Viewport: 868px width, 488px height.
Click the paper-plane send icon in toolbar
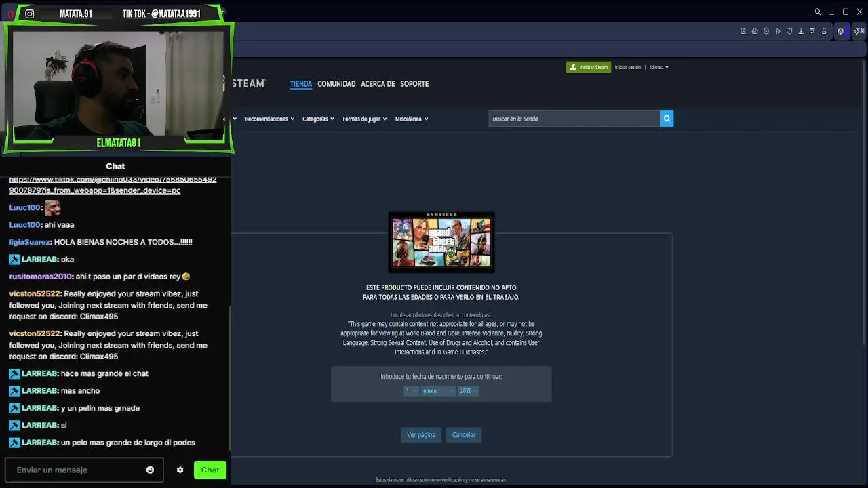[778, 31]
